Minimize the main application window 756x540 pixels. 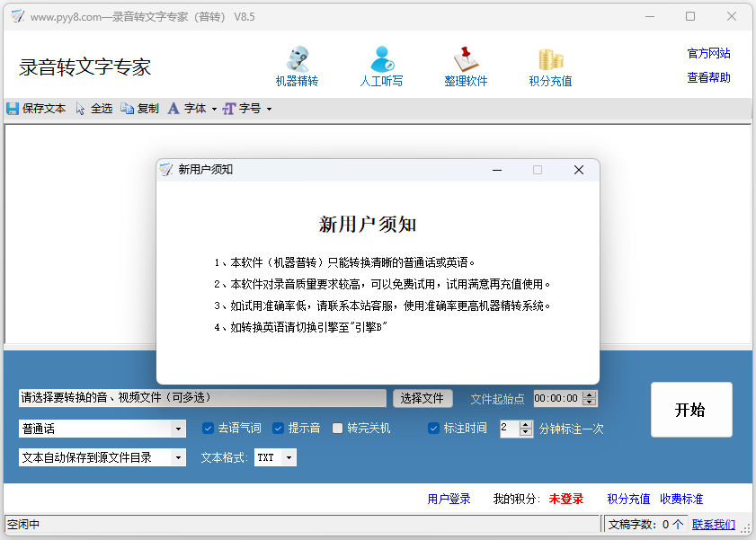tap(650, 16)
